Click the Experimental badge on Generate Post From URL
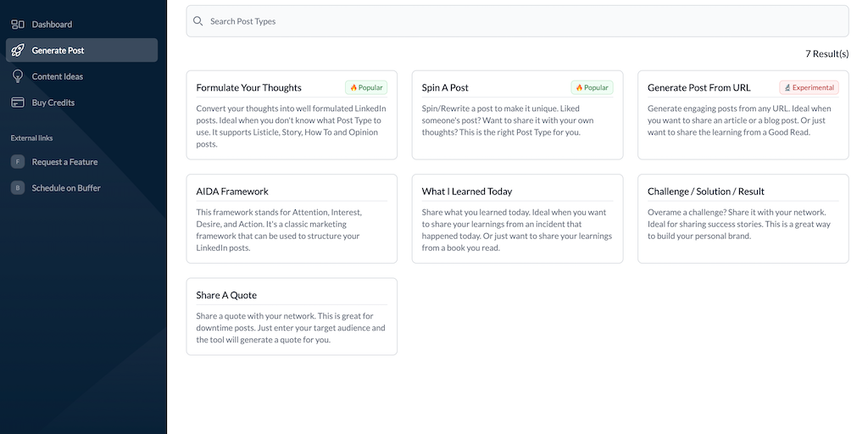 click(810, 87)
